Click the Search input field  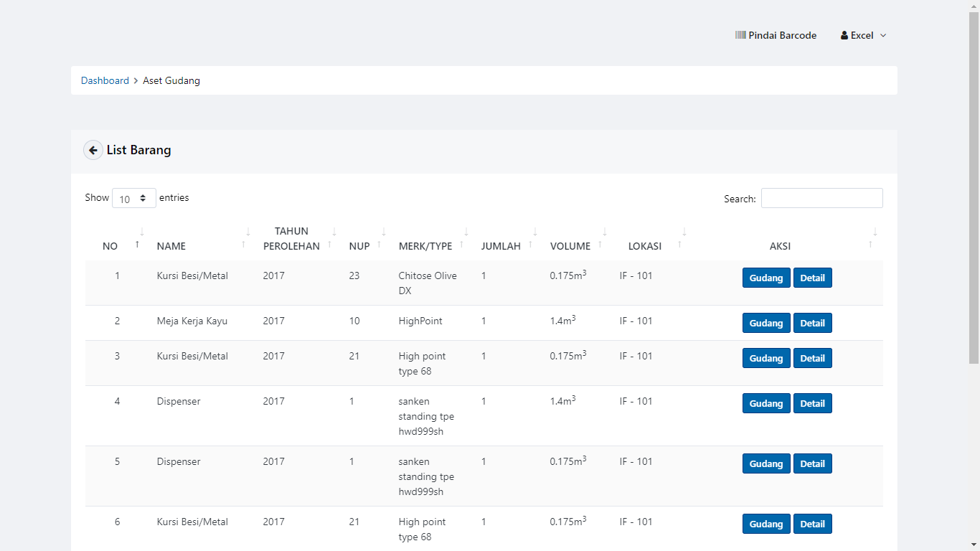pos(822,198)
